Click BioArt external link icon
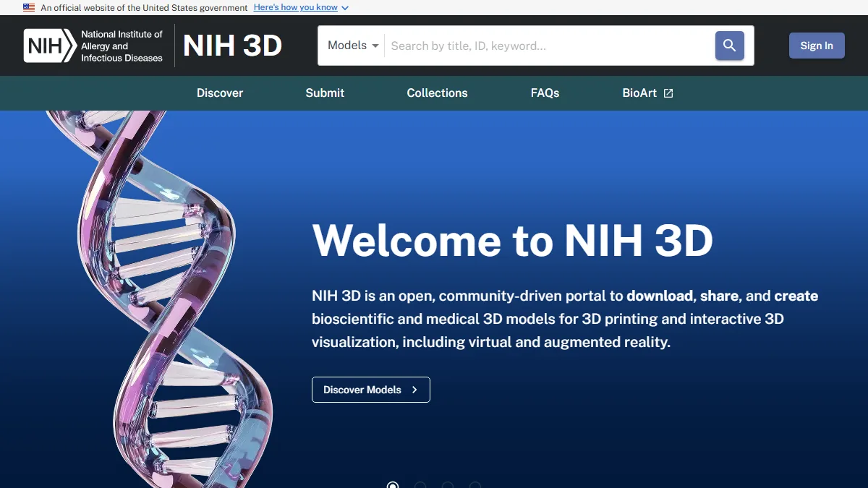Viewport: 868px width, 488px height. [x=668, y=93]
